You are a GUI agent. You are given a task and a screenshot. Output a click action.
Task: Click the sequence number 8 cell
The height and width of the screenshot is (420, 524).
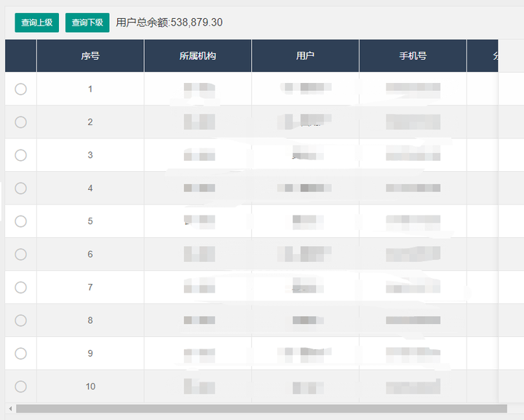coord(90,320)
